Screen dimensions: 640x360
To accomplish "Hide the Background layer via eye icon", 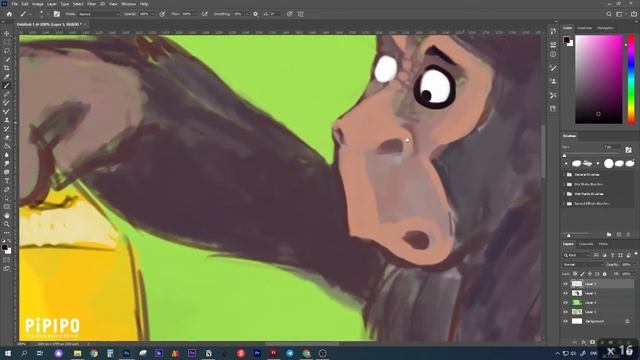I will point(566,321).
